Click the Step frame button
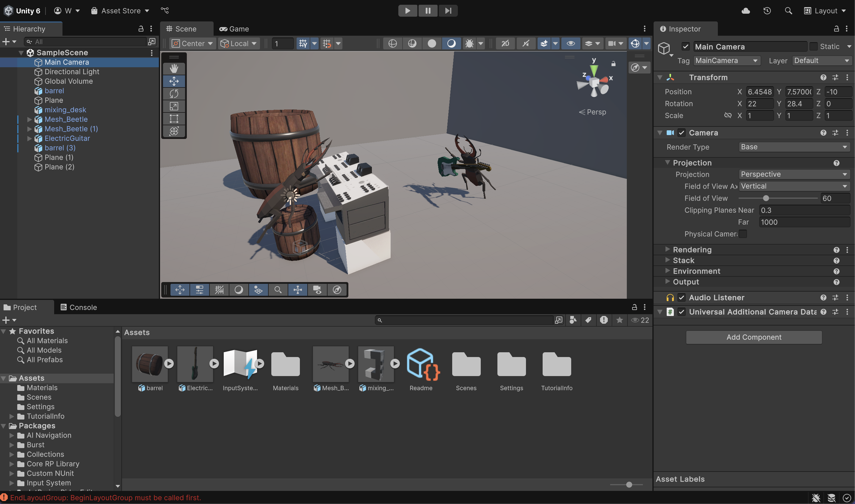This screenshot has width=855, height=504. coord(448,11)
